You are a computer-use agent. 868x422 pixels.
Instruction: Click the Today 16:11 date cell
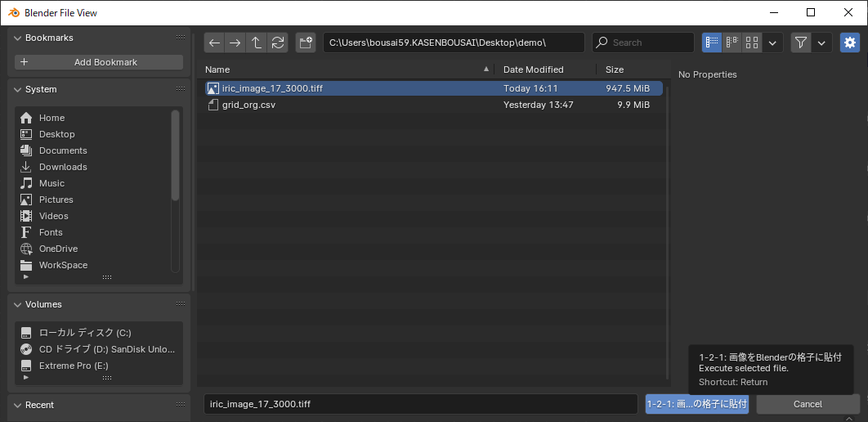(x=530, y=88)
